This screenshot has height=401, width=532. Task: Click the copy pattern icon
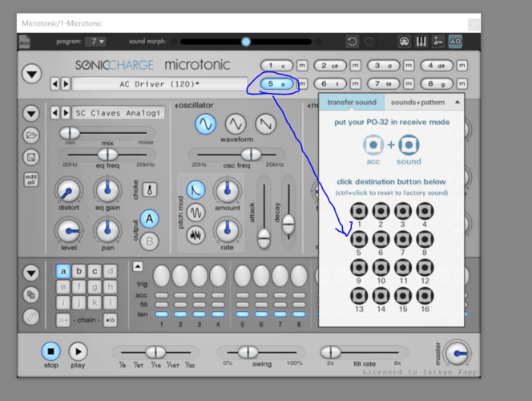[31, 294]
